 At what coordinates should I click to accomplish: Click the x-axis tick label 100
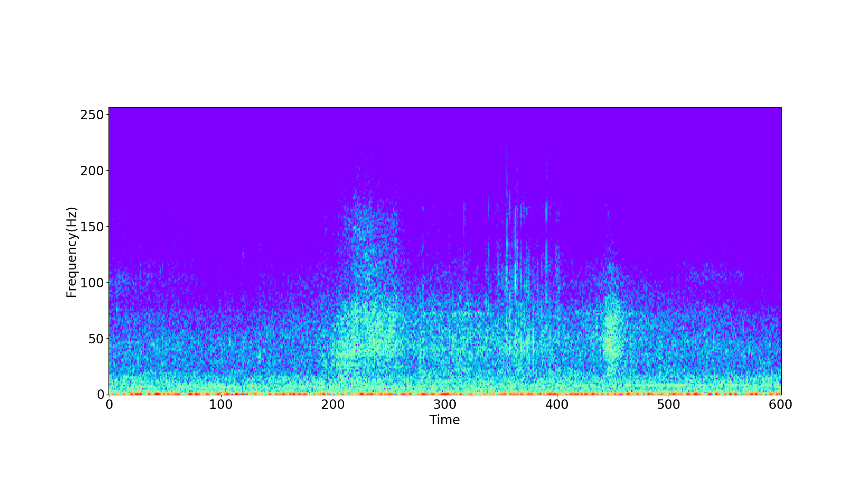tap(221, 404)
